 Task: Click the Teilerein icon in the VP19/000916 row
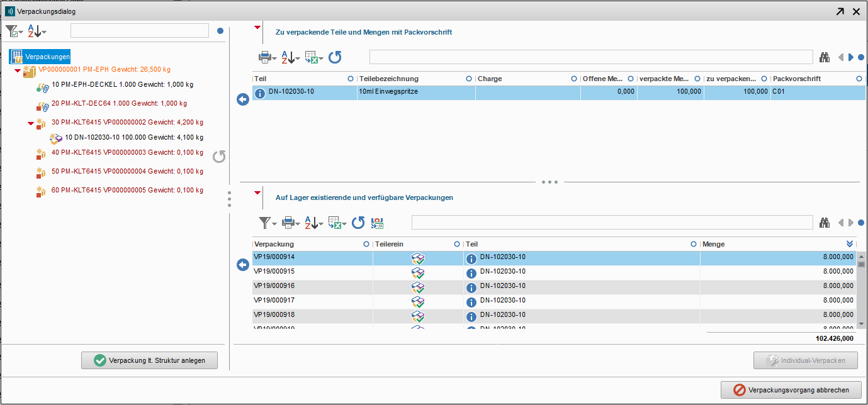point(418,287)
